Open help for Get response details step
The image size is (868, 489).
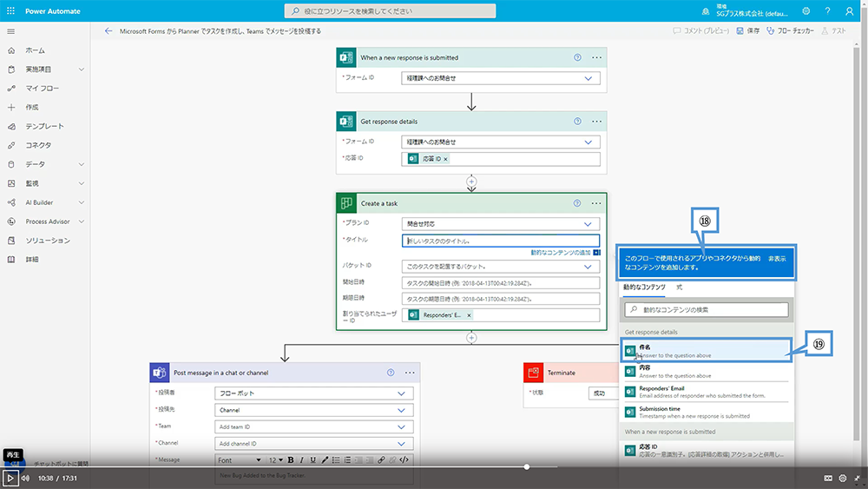[x=577, y=122]
